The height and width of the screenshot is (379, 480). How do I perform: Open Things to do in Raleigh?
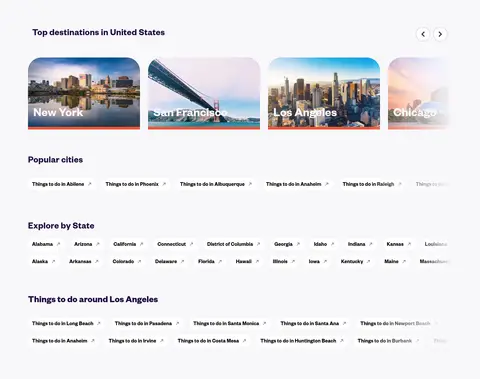pyautogui.click(x=372, y=184)
